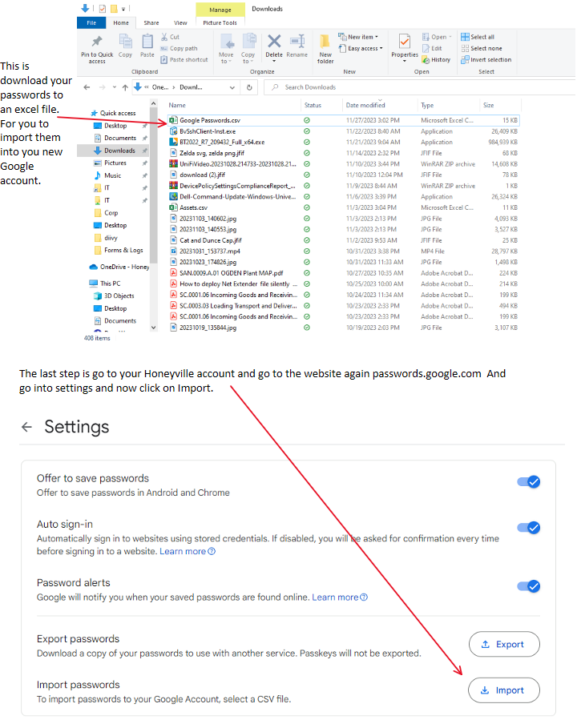Click the History icon

point(426,60)
